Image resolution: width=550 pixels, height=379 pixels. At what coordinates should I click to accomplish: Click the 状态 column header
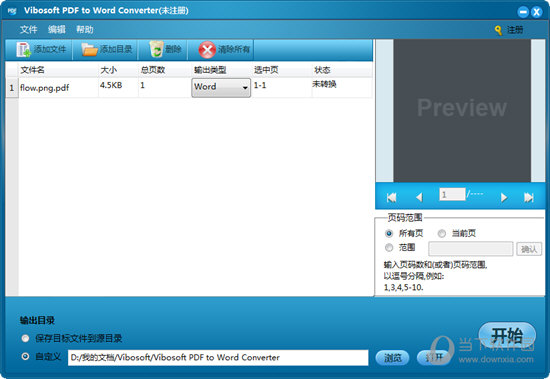click(342, 70)
